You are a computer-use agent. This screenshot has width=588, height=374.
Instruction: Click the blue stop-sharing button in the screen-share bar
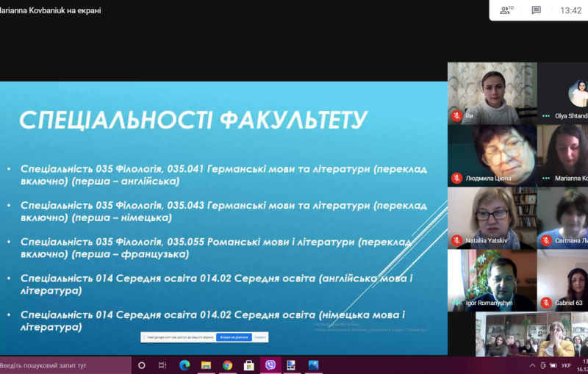pos(234,337)
